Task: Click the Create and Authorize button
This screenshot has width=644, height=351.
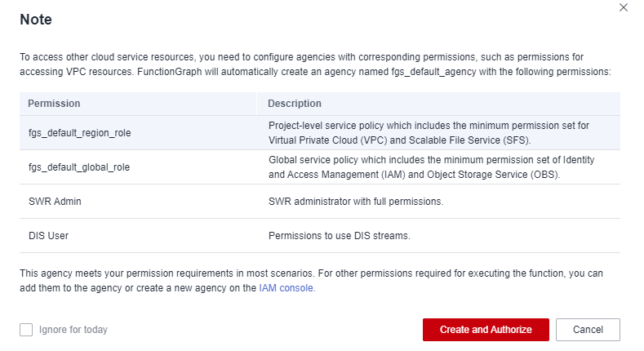Action: pyautogui.click(x=486, y=330)
